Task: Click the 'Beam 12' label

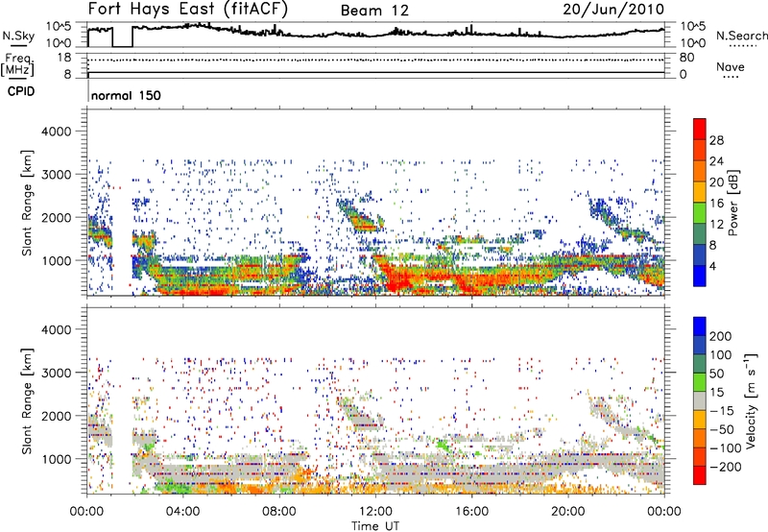Action: (x=374, y=11)
